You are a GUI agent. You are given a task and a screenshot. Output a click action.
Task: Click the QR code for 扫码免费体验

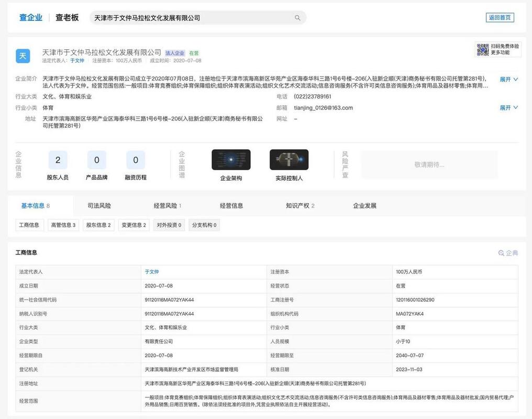[482, 48]
